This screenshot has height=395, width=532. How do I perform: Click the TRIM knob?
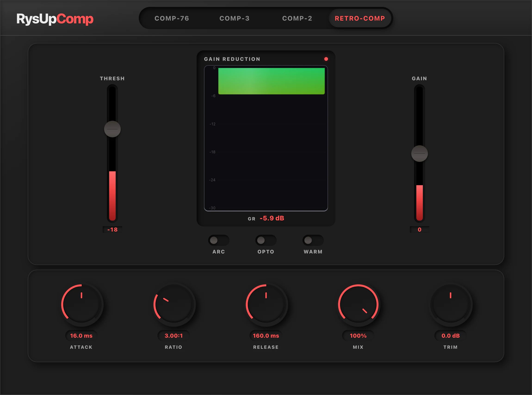coord(451,305)
